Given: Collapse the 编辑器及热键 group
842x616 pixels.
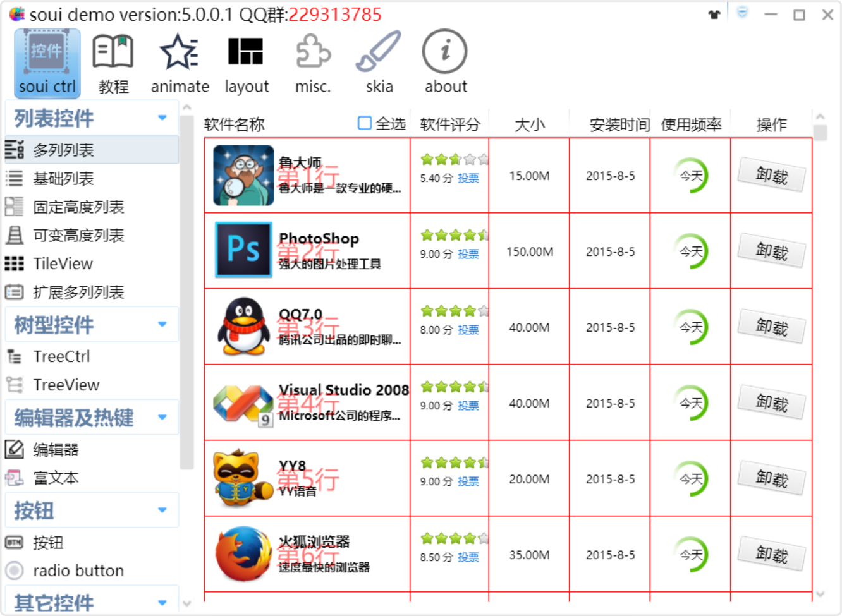Looking at the screenshot, I should coord(92,417).
